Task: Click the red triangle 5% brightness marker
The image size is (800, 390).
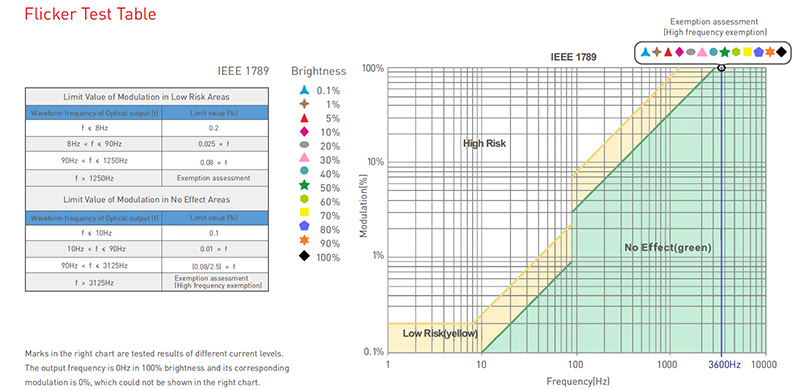Action: click(x=305, y=118)
